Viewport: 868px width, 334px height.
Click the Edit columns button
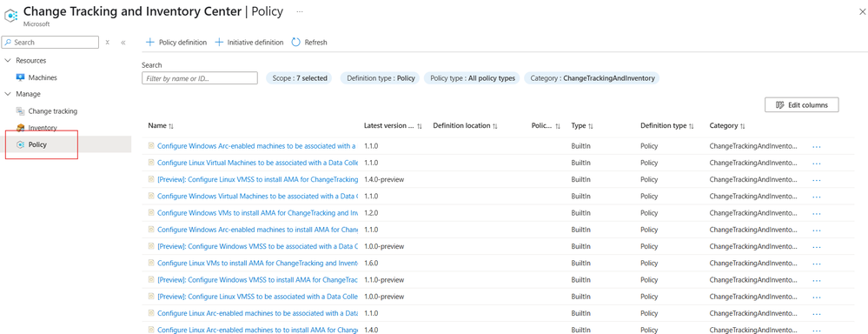click(x=802, y=104)
